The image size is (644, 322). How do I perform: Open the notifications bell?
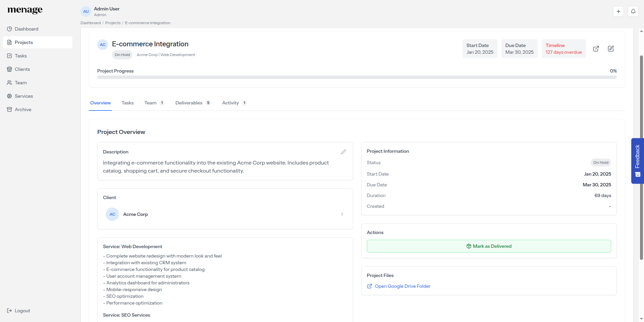coord(633,11)
